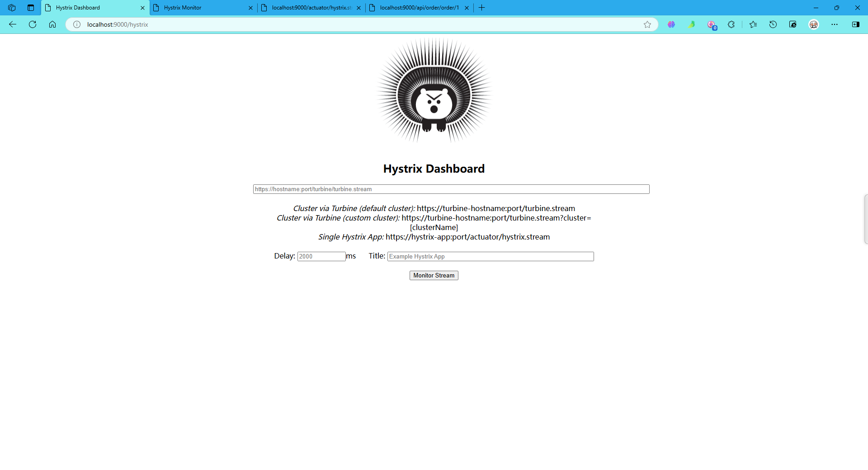Focus the stream URL input field
868x470 pixels.
451,189
